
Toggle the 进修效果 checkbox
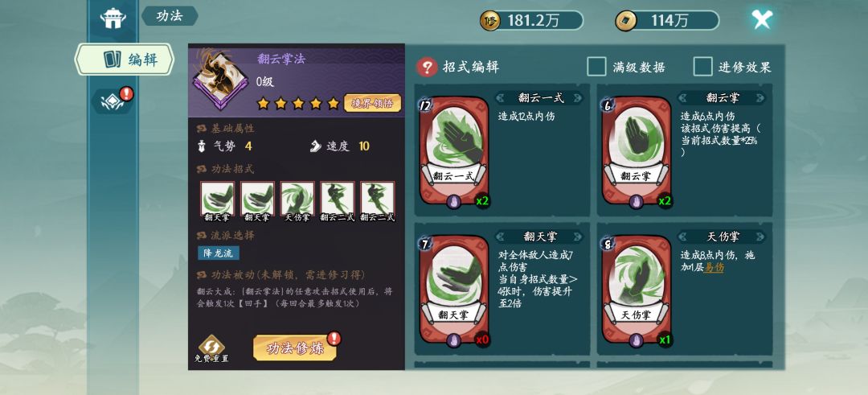(703, 67)
